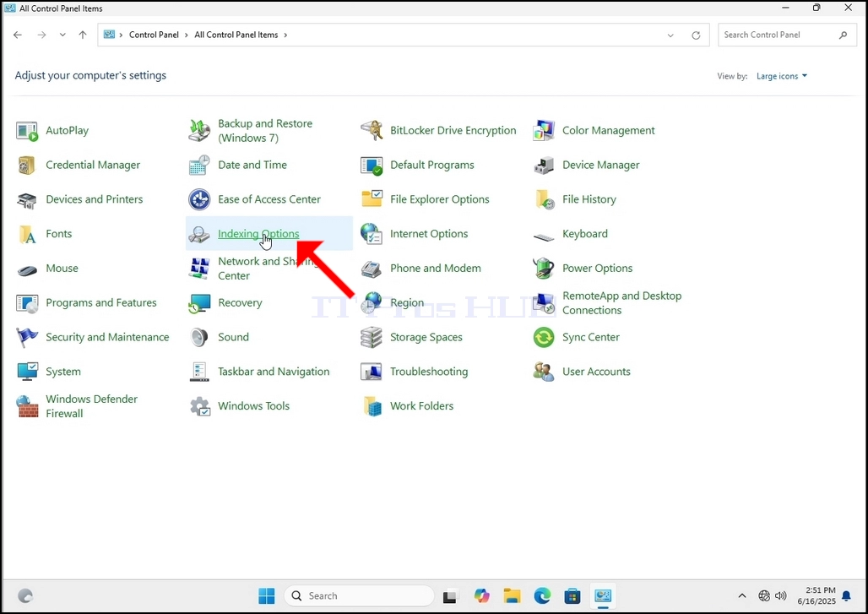Open the View by Large icons dropdown
868x614 pixels.
tap(782, 76)
